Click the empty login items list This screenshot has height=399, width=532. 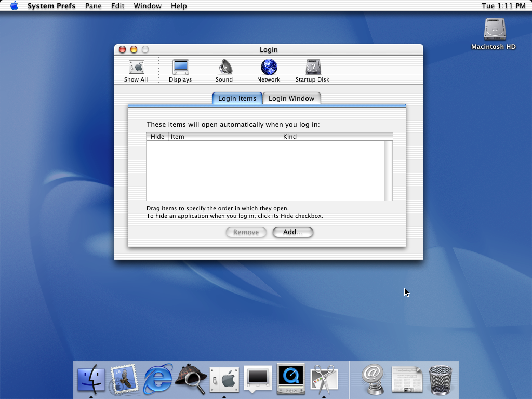click(x=265, y=170)
